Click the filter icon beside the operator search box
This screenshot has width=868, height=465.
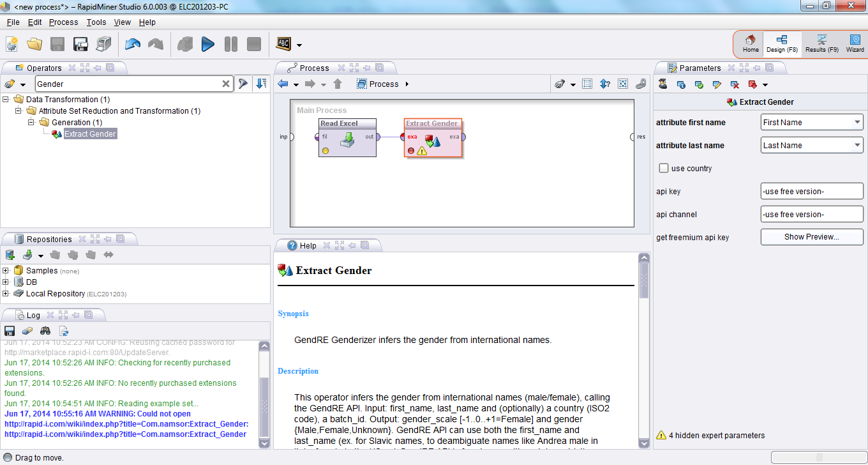pyautogui.click(x=243, y=84)
